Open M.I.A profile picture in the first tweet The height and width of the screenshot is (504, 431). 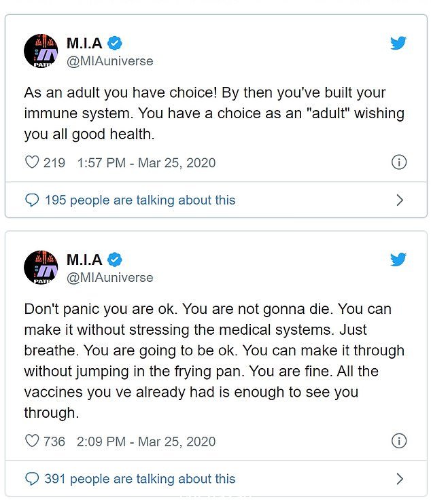[x=41, y=51]
